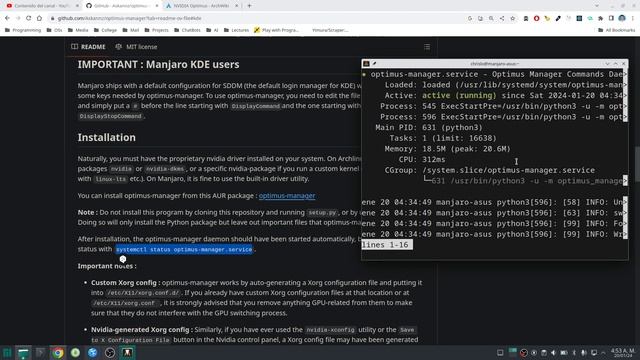Switch to the NVIDIA Optimus ArchWiki tab

(201, 6)
